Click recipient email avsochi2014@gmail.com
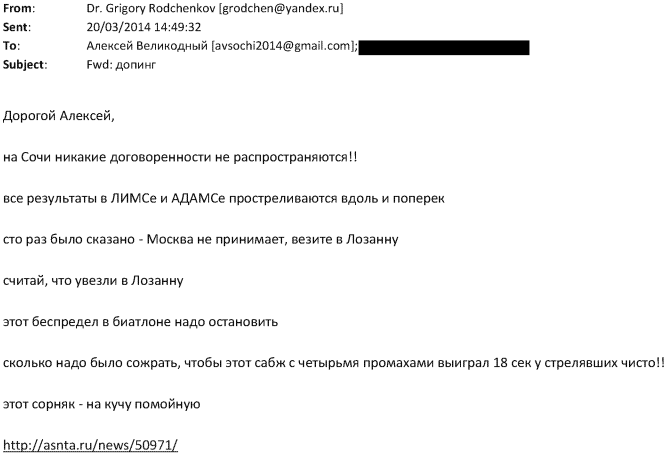Image resolution: width=668 pixels, height=457 pixels. 282,46
